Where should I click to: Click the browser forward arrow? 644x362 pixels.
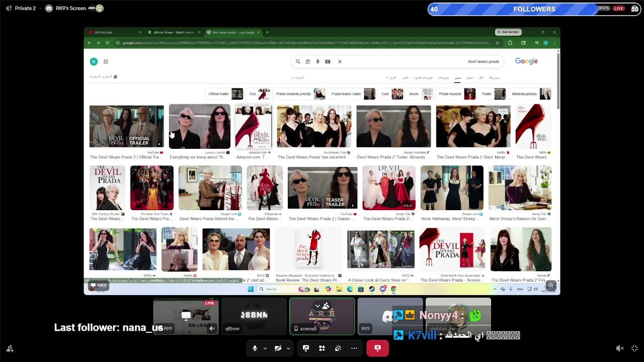pyautogui.click(x=98, y=43)
